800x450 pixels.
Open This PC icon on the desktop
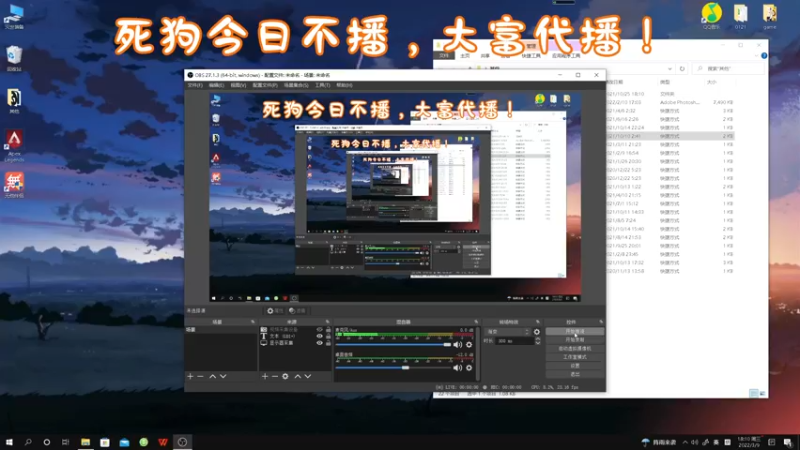coord(14,16)
